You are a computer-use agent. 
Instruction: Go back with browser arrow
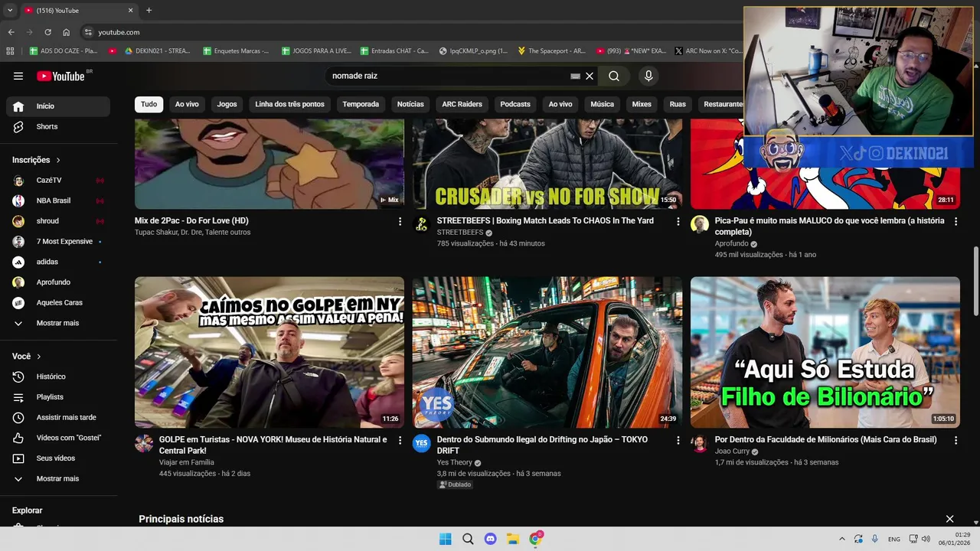pyautogui.click(x=11, y=32)
